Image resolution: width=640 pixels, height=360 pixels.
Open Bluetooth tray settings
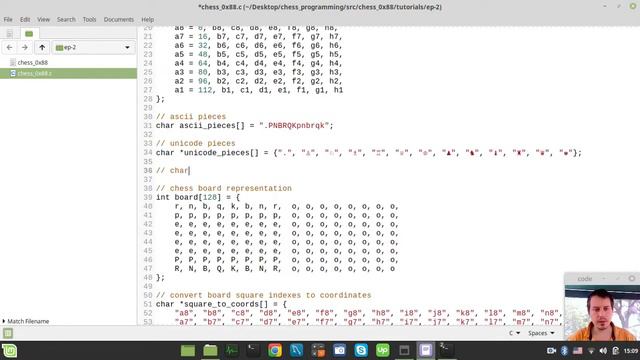tap(564, 351)
